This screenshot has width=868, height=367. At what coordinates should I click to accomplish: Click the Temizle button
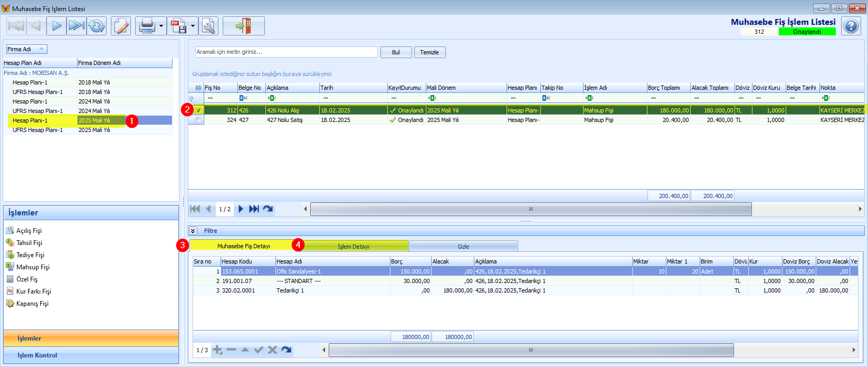coord(430,52)
